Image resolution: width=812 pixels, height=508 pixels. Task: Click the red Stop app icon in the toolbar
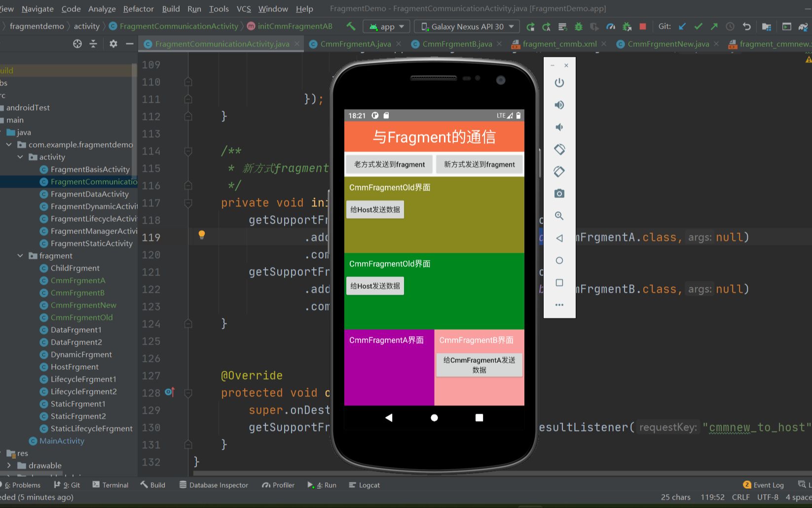tap(643, 26)
